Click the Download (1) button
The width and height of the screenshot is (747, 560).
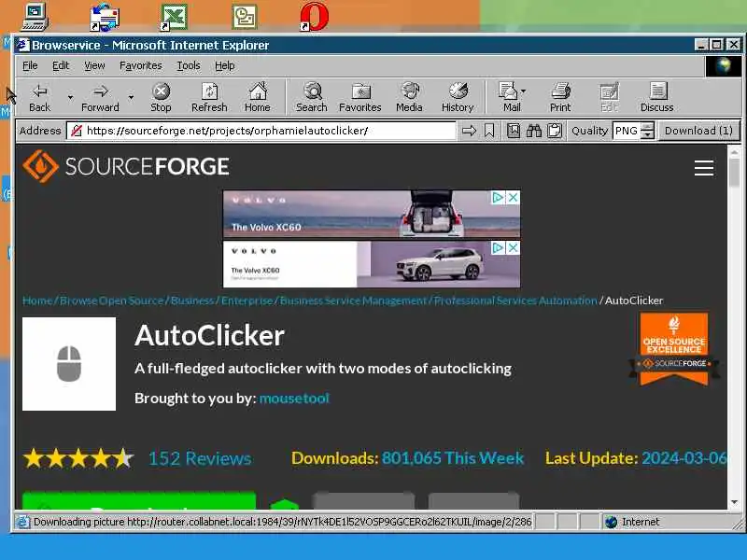tap(698, 131)
